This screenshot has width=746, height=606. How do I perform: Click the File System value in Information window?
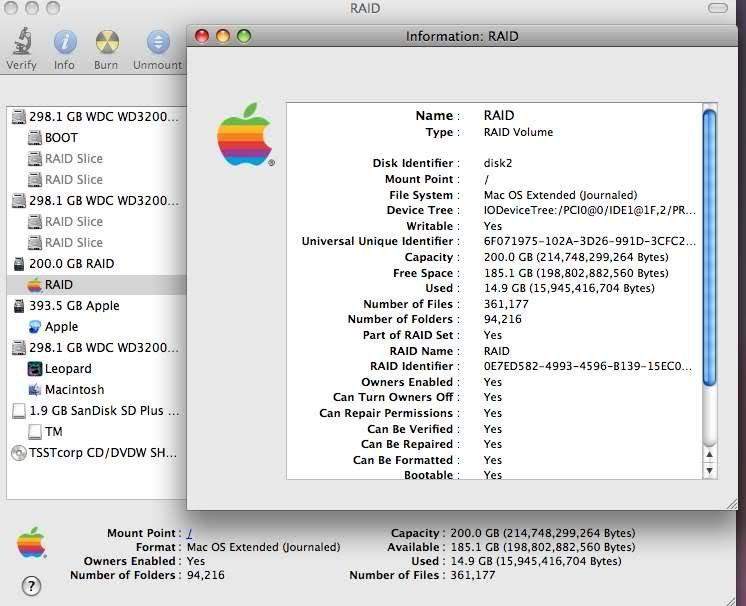click(x=560, y=195)
